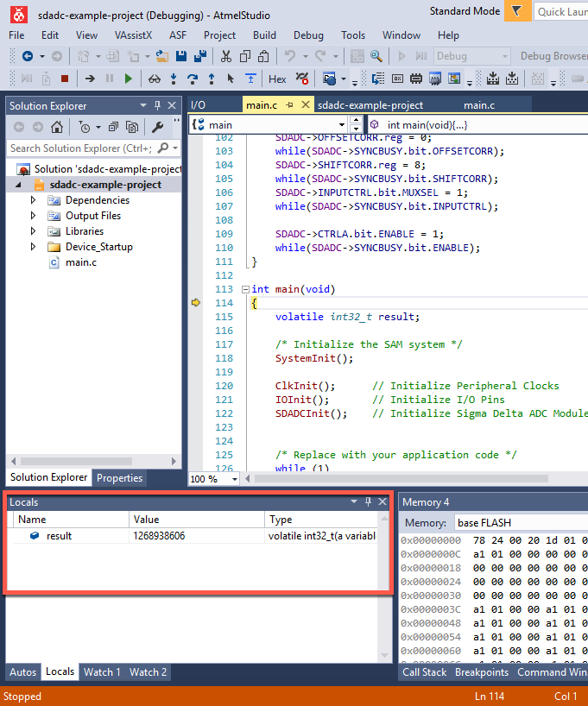Switch to the Autos tab

click(22, 672)
